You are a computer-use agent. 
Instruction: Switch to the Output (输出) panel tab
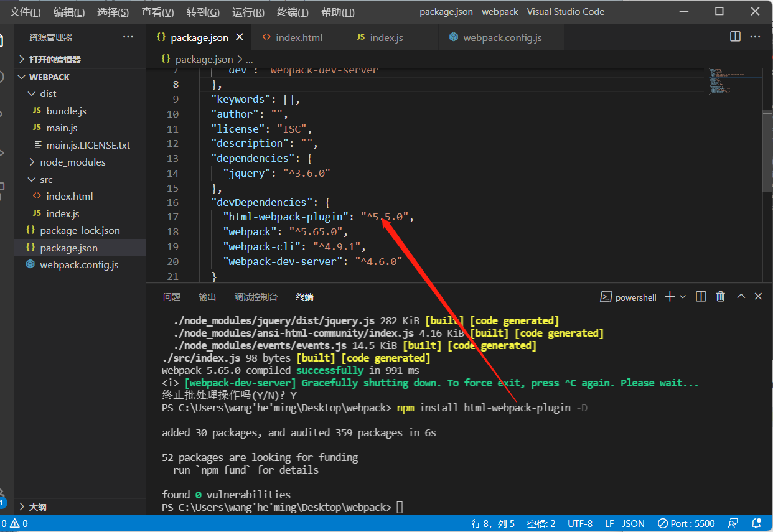pyautogui.click(x=207, y=297)
